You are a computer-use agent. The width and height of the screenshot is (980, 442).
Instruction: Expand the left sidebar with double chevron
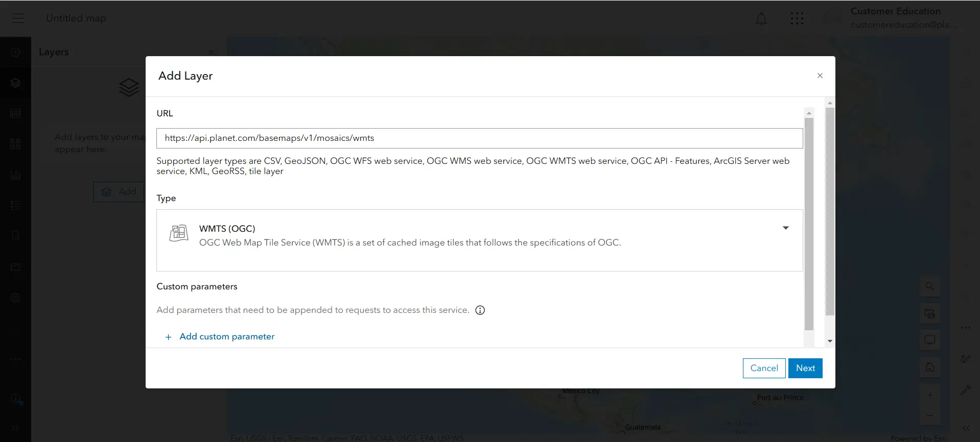[x=15, y=428]
